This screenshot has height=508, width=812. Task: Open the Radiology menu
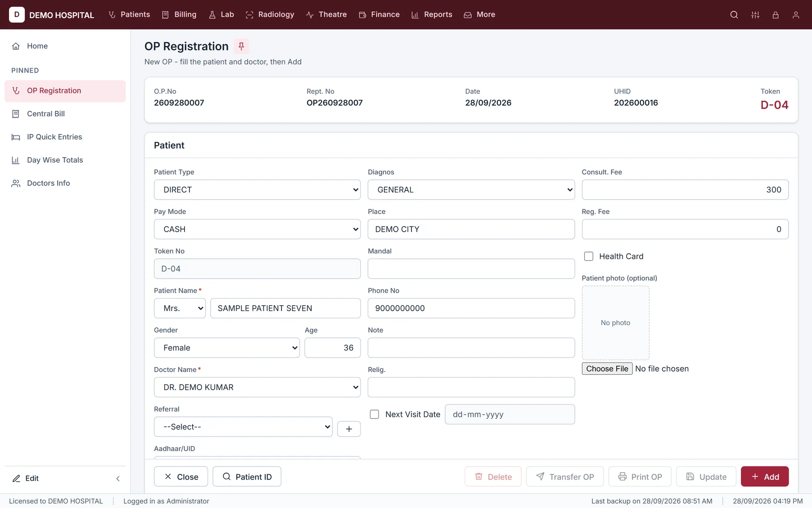click(270, 14)
